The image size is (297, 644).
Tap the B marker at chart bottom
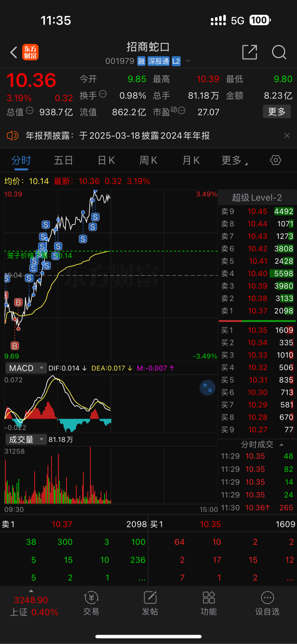[x=15, y=346]
